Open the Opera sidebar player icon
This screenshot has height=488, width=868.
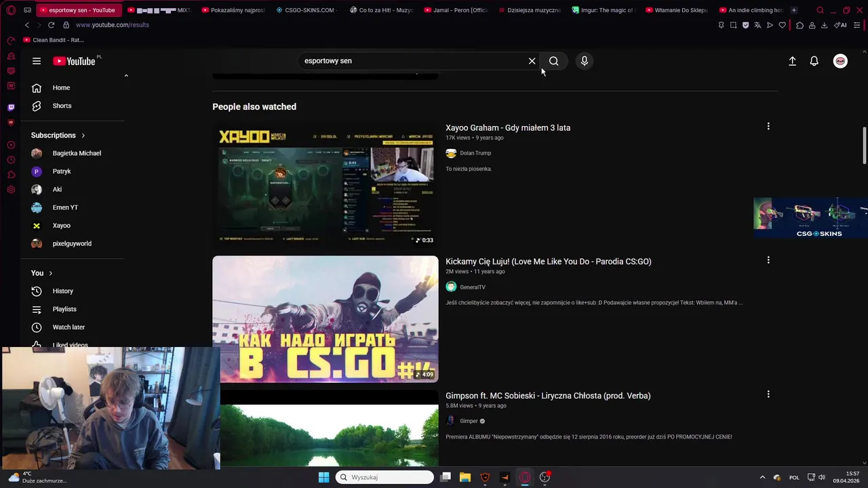tap(11, 145)
